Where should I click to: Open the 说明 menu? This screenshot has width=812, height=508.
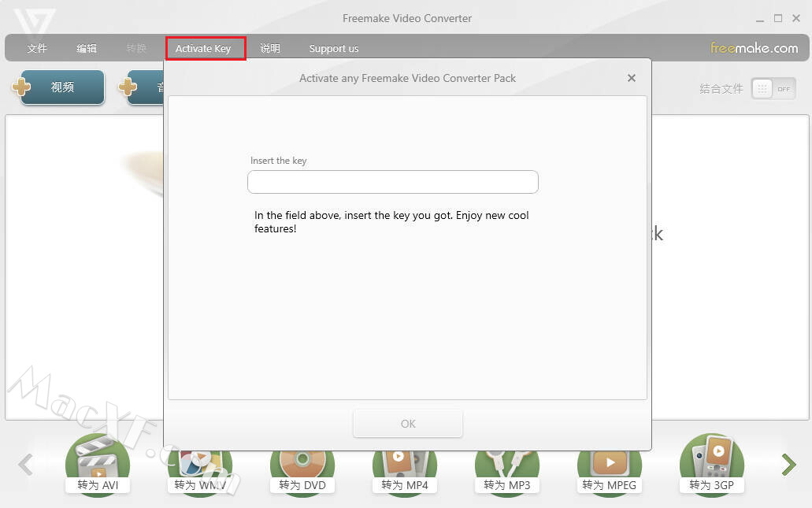coord(270,48)
